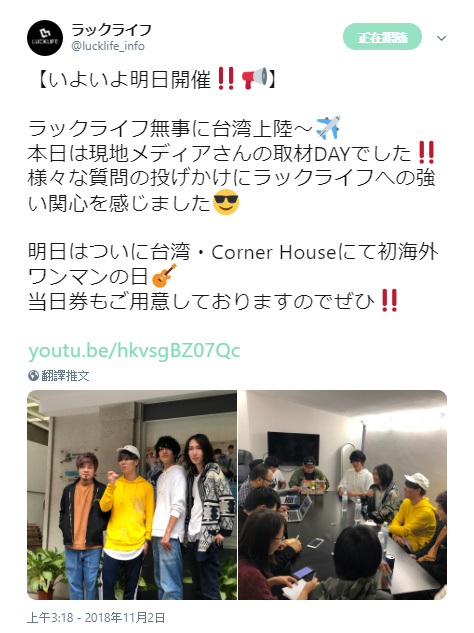
Task: Click the megaphone emoji in the headline
Action: click(x=254, y=78)
